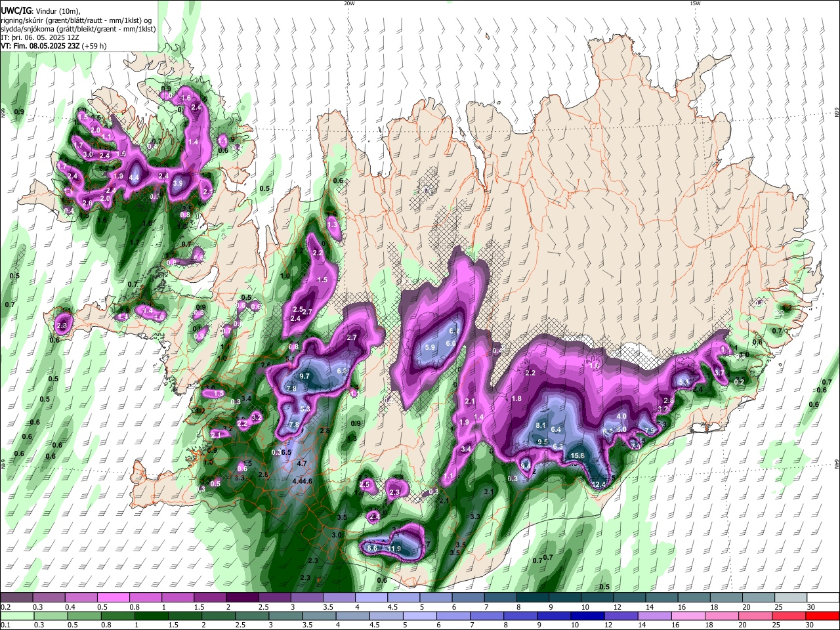840x630 pixels.
Task: Click the 8.1 snowfall value
Action: click(x=541, y=425)
